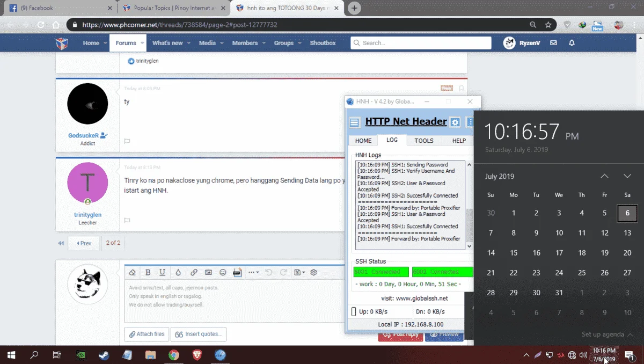Screen dimensions: 644x364
Task: Report GodsuckeR post with flag icon
Action: 127,141
